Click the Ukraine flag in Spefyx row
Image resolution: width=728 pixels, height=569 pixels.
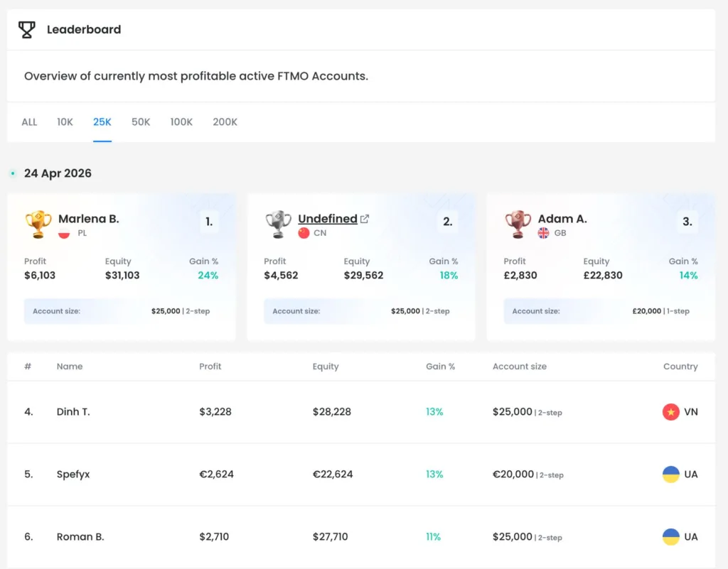tap(670, 474)
